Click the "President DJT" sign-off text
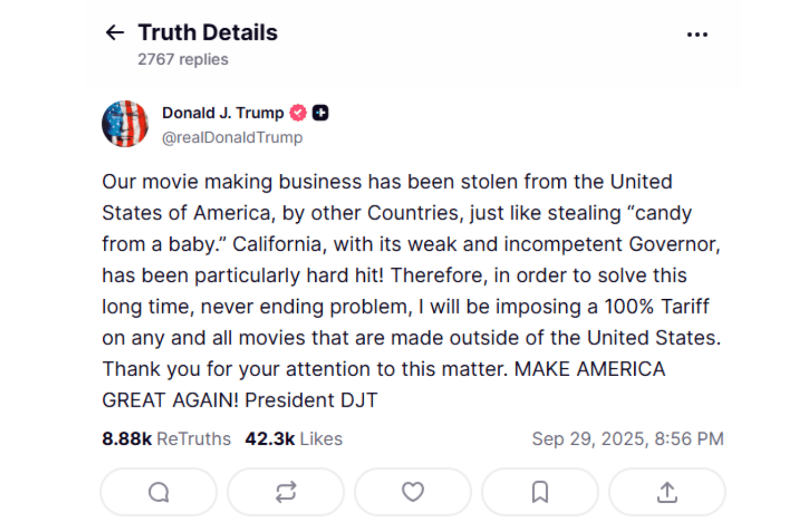The width and height of the screenshot is (794, 532). click(311, 400)
